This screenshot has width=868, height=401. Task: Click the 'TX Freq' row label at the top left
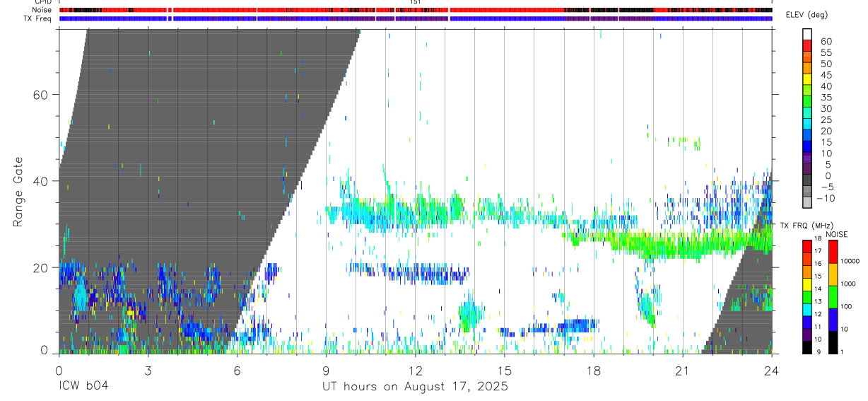click(x=39, y=18)
